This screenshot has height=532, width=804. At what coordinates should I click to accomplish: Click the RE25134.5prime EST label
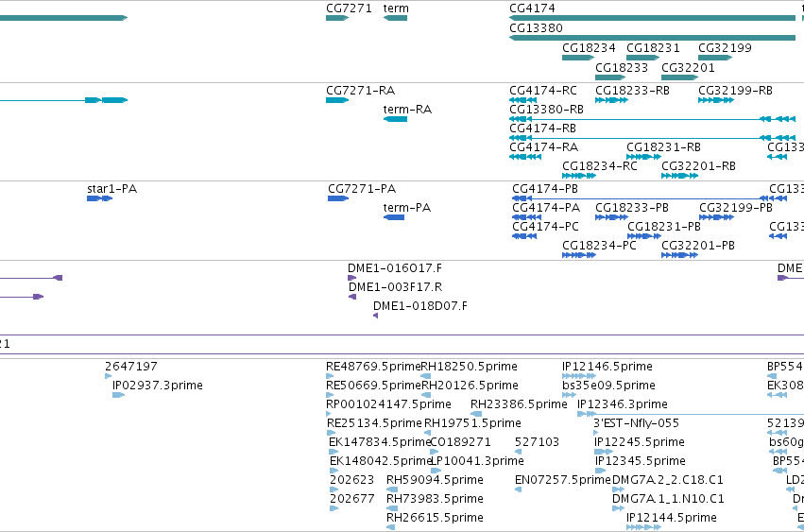[374, 424]
